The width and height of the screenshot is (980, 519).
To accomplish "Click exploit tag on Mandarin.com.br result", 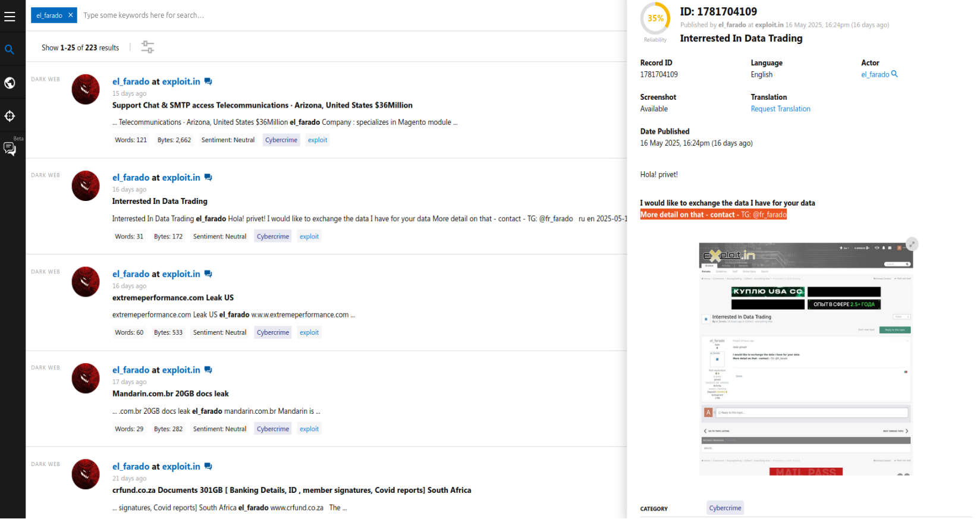I will (309, 429).
